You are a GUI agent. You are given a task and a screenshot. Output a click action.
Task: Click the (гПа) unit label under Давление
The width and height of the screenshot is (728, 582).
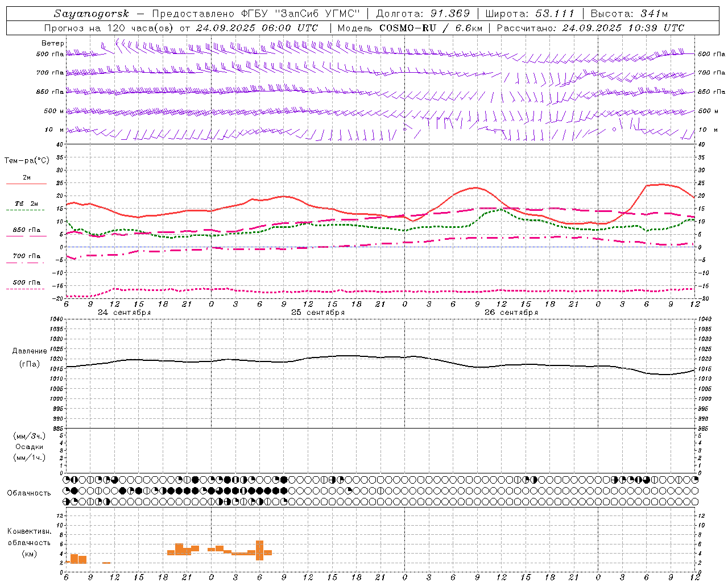click(30, 364)
